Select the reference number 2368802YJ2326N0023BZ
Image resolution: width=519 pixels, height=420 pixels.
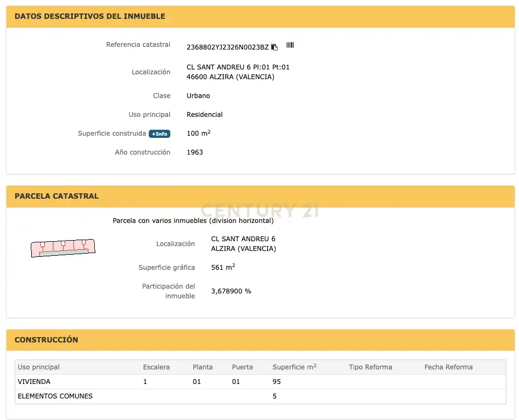(228, 47)
